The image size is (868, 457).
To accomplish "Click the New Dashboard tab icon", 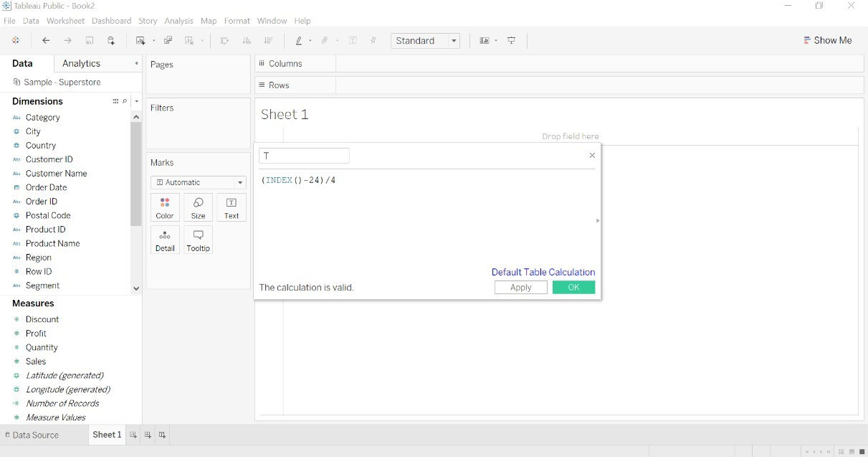I will 148,435.
